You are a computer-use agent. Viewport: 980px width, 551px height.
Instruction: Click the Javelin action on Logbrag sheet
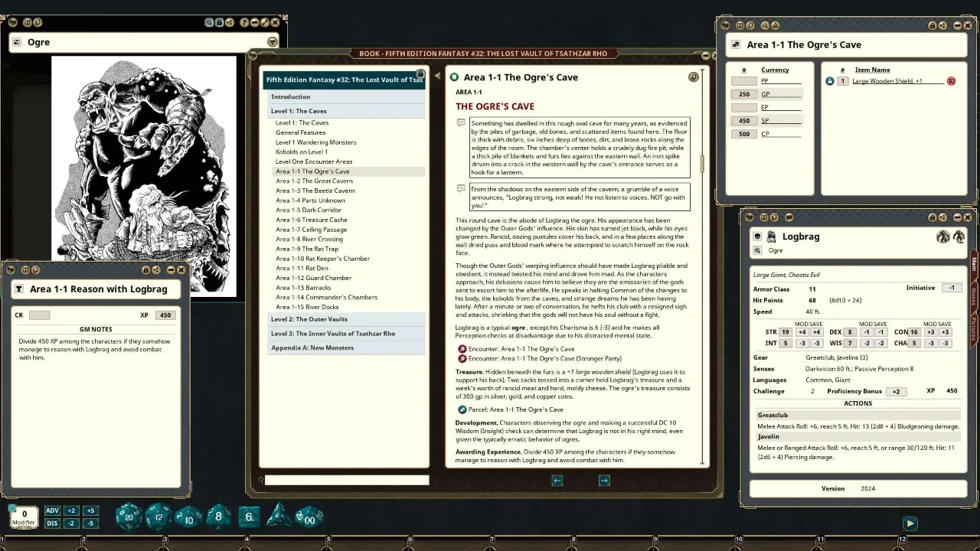pyautogui.click(x=857, y=437)
